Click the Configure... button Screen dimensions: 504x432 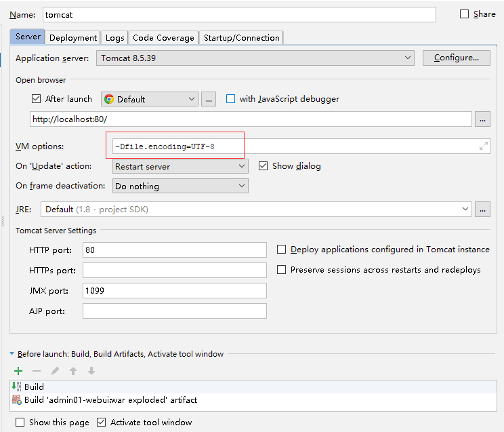(456, 58)
